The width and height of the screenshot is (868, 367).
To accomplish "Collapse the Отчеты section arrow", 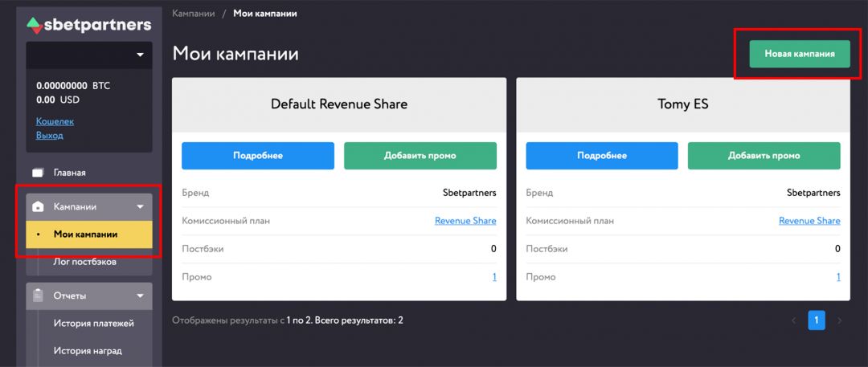I will 140,296.
